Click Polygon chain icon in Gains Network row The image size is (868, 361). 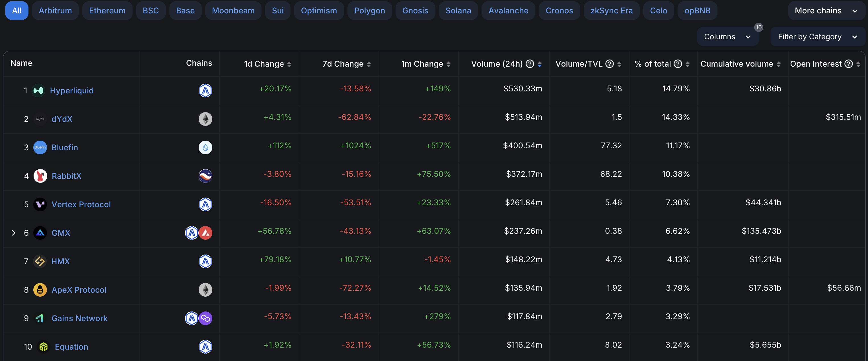point(205,318)
